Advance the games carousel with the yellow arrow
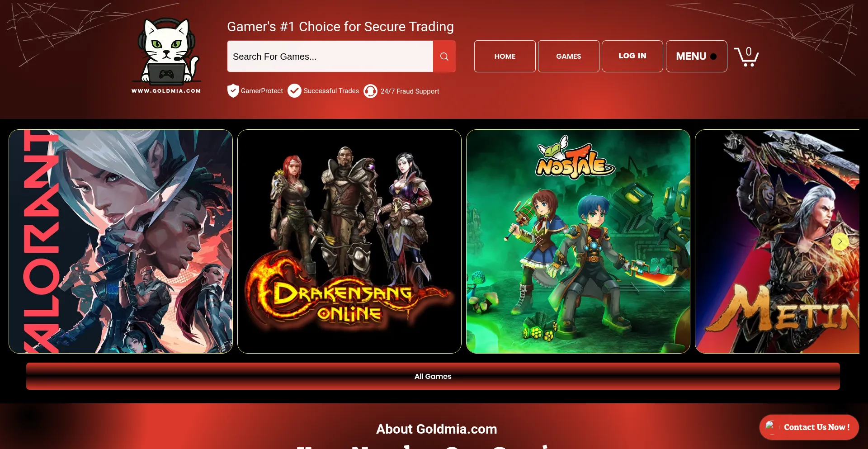This screenshot has width=868, height=449. 840,241
